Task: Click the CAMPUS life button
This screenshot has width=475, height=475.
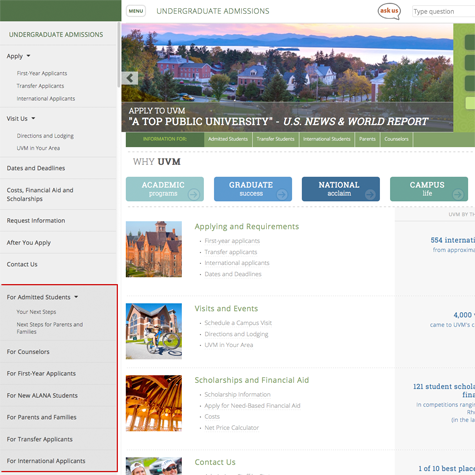Action: pos(429,189)
